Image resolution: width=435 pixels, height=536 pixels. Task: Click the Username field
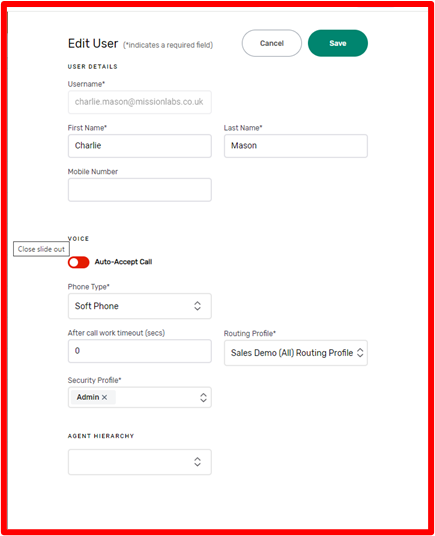coord(140,102)
